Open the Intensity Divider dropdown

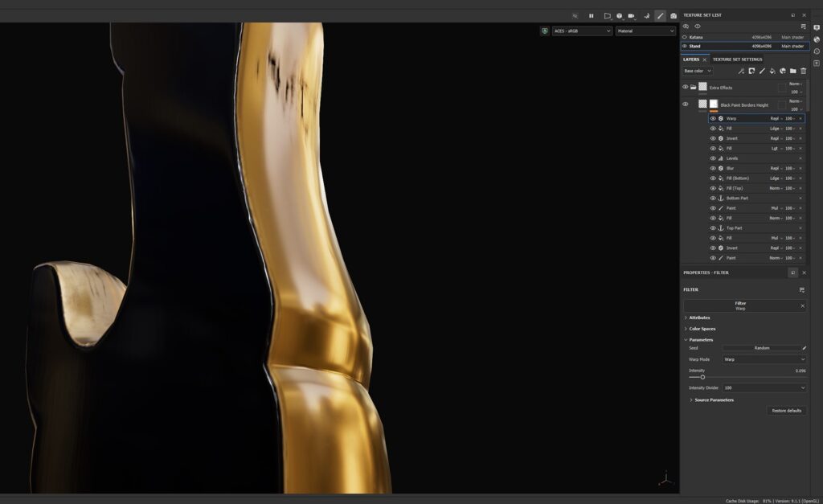(x=764, y=388)
